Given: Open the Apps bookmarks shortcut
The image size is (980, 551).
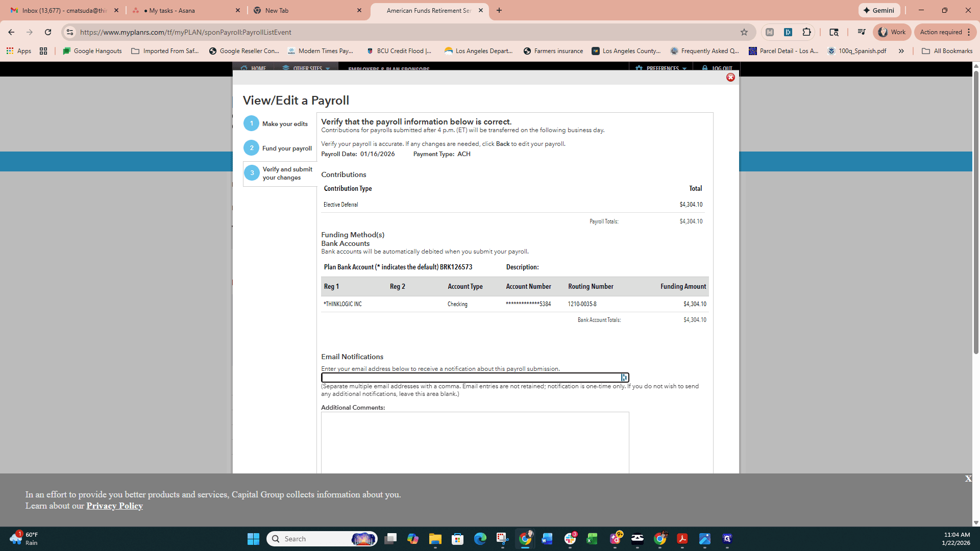Looking at the screenshot, I should [x=19, y=51].
